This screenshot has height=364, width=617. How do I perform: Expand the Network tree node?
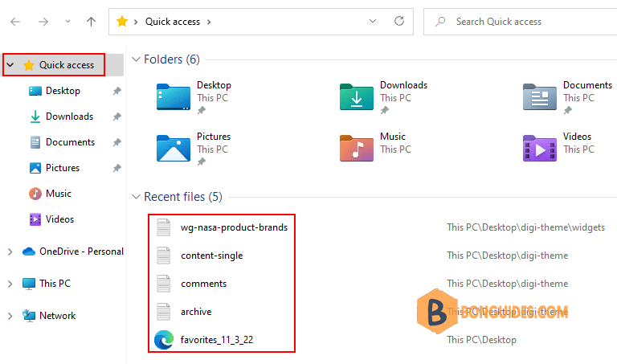click(10, 316)
